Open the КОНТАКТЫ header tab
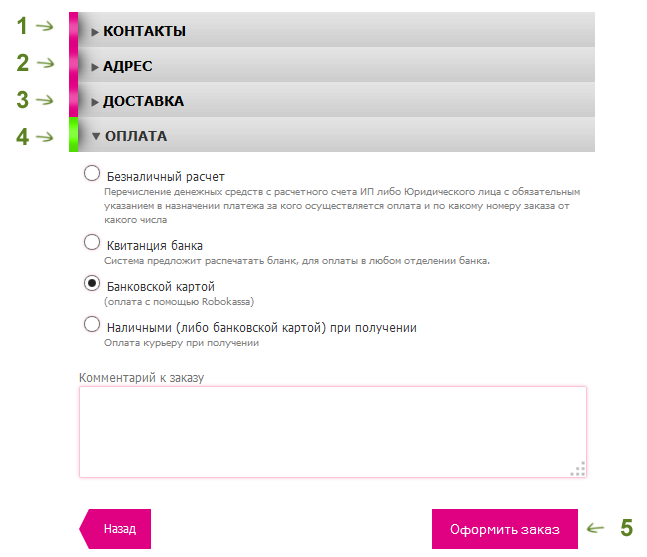The width and height of the screenshot is (647, 557). click(x=336, y=30)
